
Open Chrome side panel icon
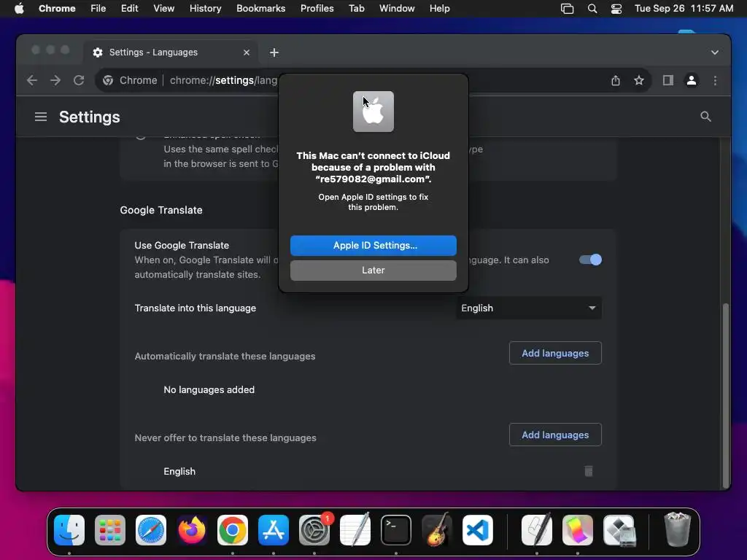pyautogui.click(x=668, y=80)
